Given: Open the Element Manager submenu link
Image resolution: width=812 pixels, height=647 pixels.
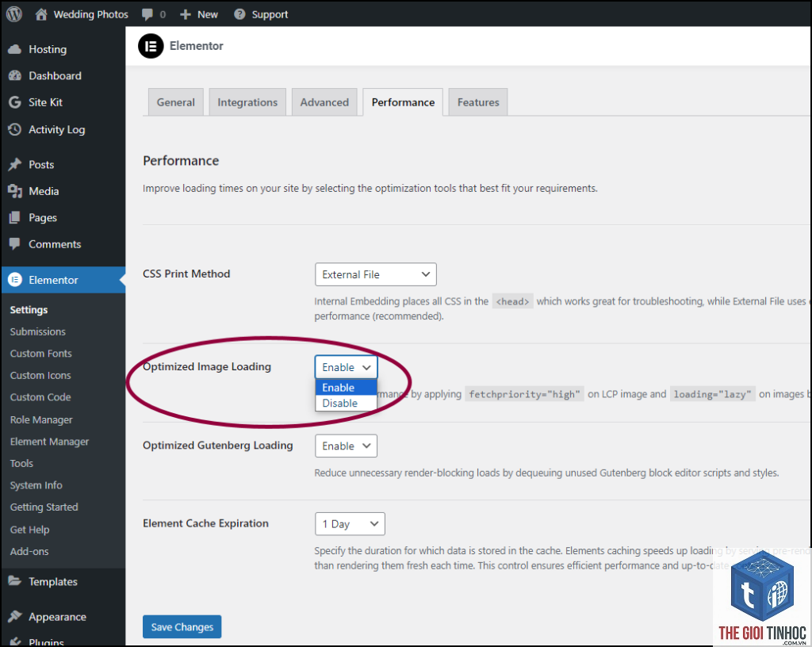Looking at the screenshot, I should pyautogui.click(x=50, y=442).
